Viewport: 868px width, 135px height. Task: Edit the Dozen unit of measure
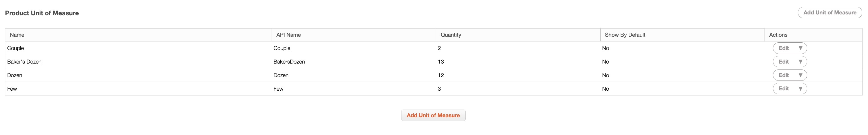click(783, 75)
